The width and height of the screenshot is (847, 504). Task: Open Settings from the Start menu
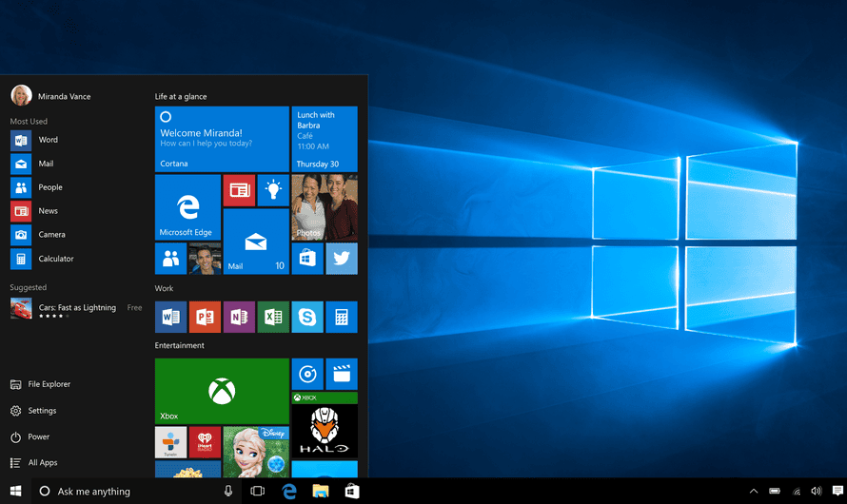point(42,411)
